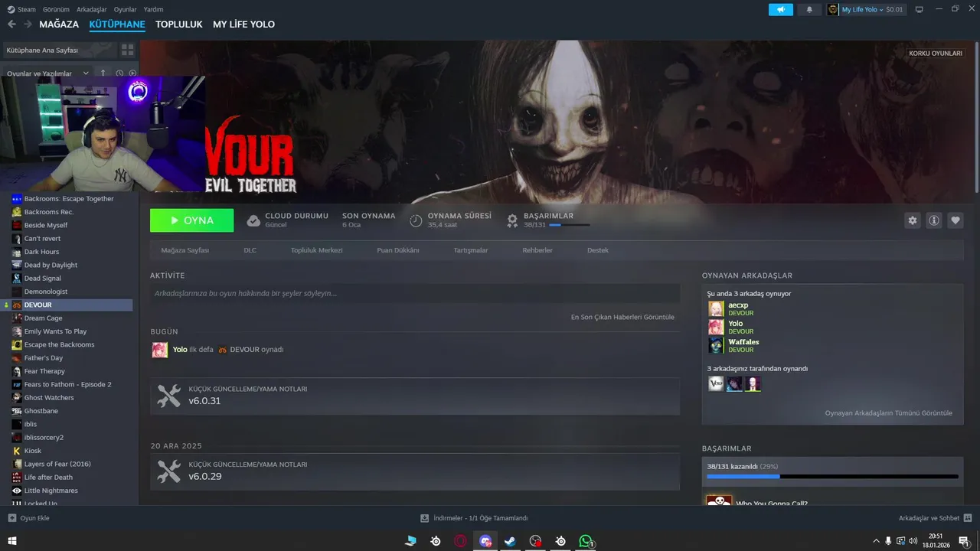The height and width of the screenshot is (551, 980).
Task: Click the sort ascending arrow in library
Action: 103,73
